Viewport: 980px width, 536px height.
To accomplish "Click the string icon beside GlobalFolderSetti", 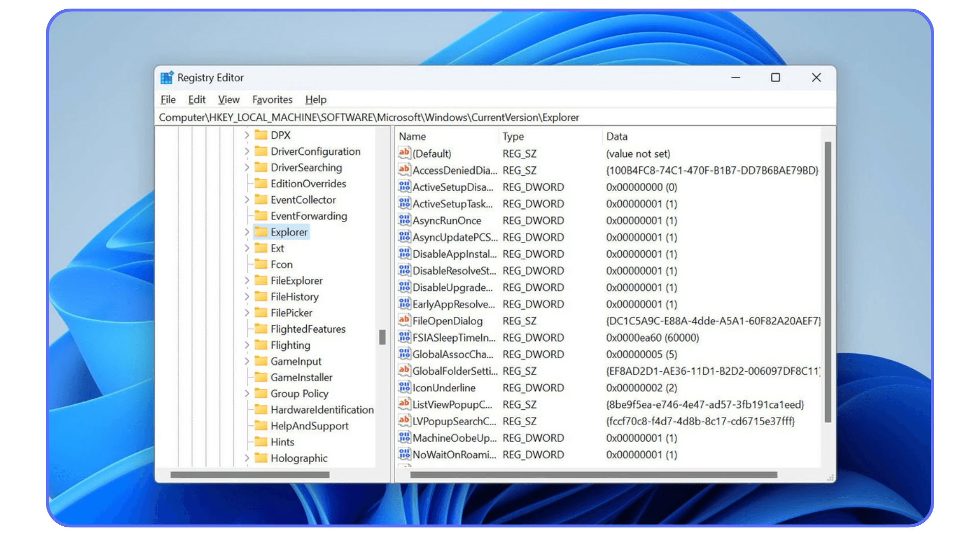I will (404, 371).
